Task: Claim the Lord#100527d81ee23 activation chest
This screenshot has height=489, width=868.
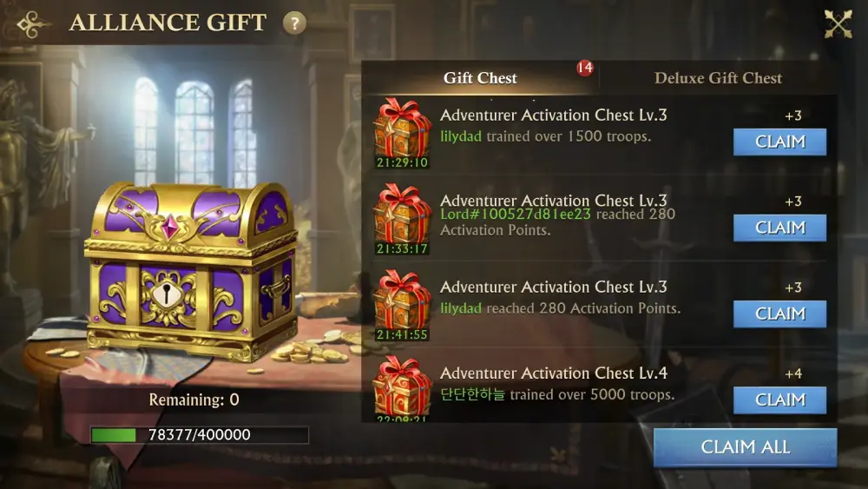Action: pos(779,228)
